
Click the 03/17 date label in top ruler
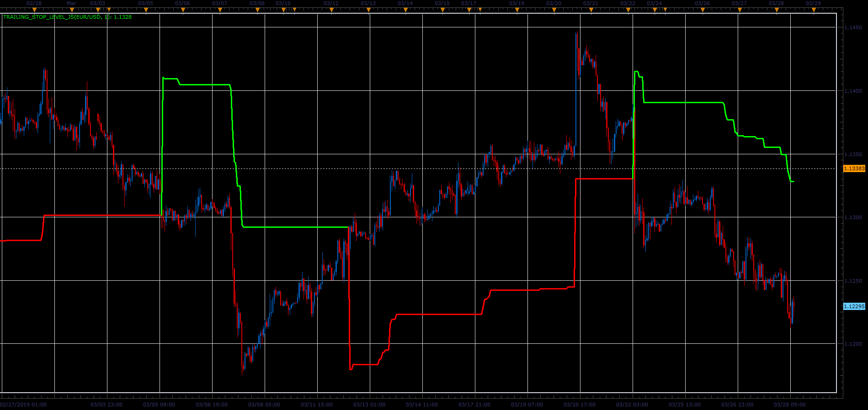[469, 3]
